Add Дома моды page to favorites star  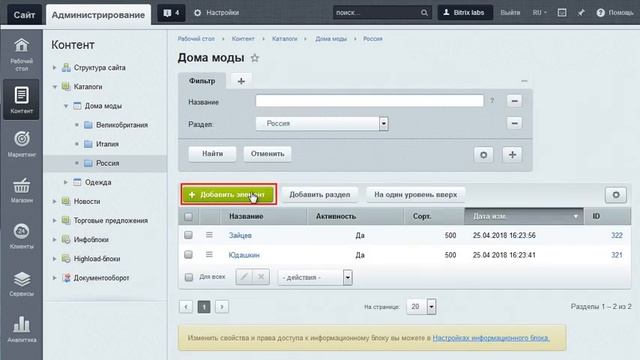point(255,58)
